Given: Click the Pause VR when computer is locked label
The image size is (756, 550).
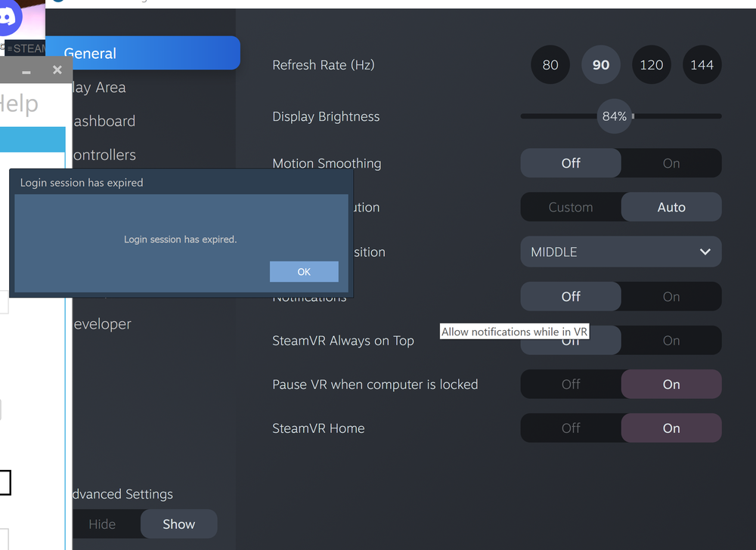Looking at the screenshot, I should [x=375, y=385].
